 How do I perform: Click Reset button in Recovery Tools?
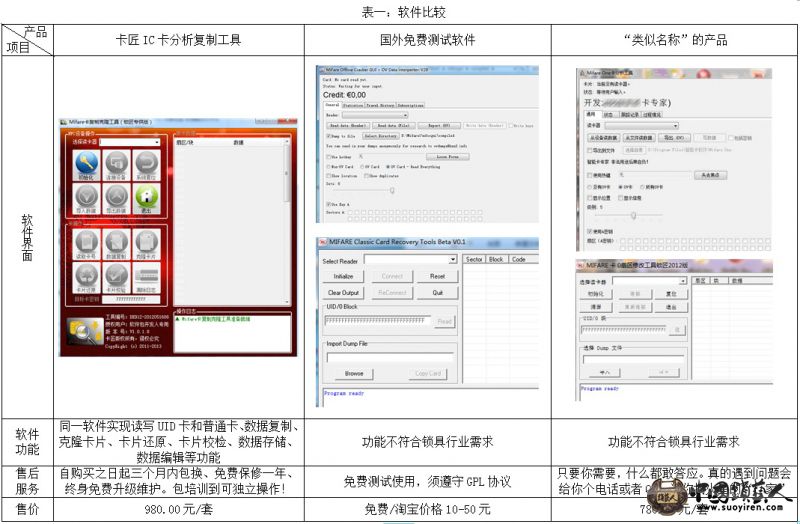coord(437,277)
